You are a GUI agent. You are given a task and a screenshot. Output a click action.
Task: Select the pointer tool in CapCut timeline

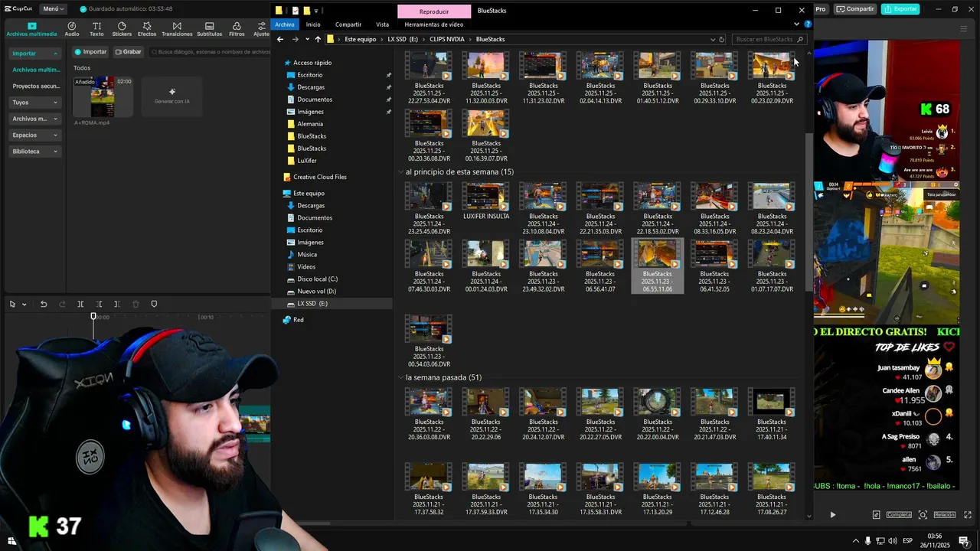pyautogui.click(x=12, y=304)
